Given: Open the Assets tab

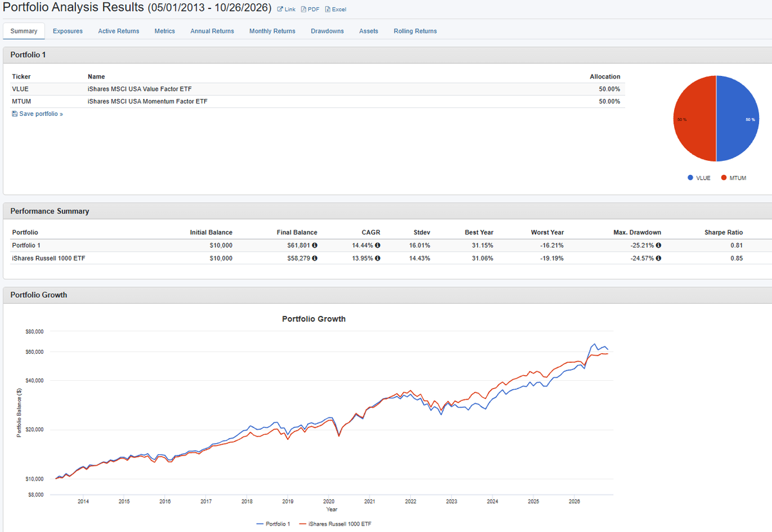Looking at the screenshot, I should [369, 31].
